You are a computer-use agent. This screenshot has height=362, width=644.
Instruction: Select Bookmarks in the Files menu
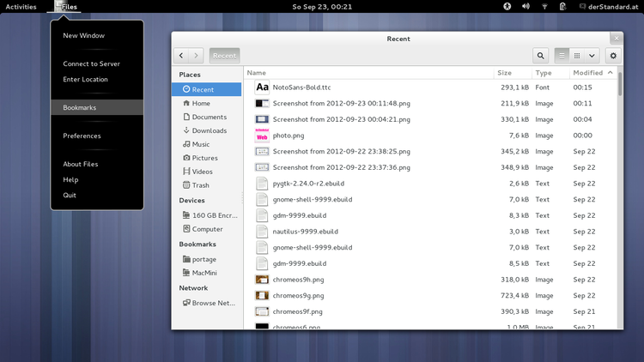[79, 107]
